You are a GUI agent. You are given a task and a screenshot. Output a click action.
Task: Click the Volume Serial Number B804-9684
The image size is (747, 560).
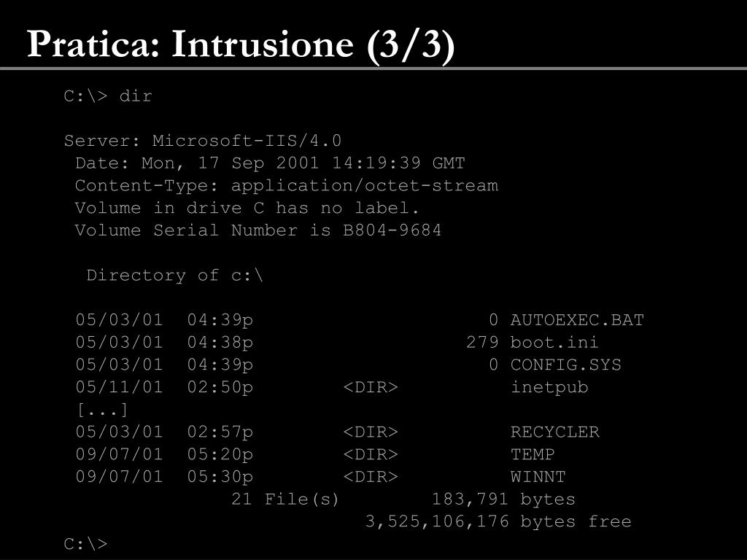[x=258, y=230]
